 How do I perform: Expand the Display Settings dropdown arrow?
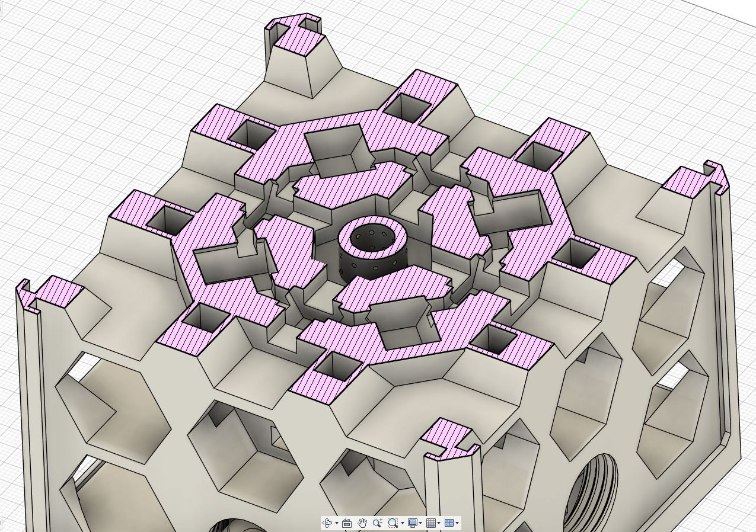click(420, 523)
